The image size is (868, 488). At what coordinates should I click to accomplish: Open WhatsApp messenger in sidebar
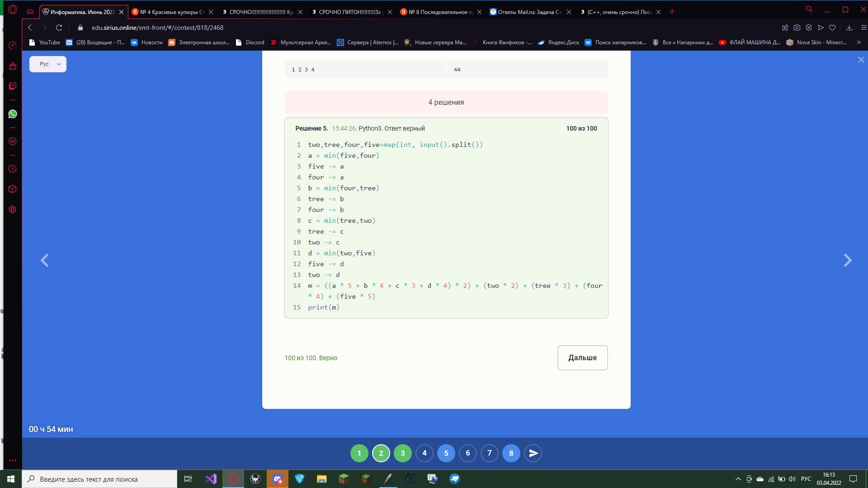13,114
